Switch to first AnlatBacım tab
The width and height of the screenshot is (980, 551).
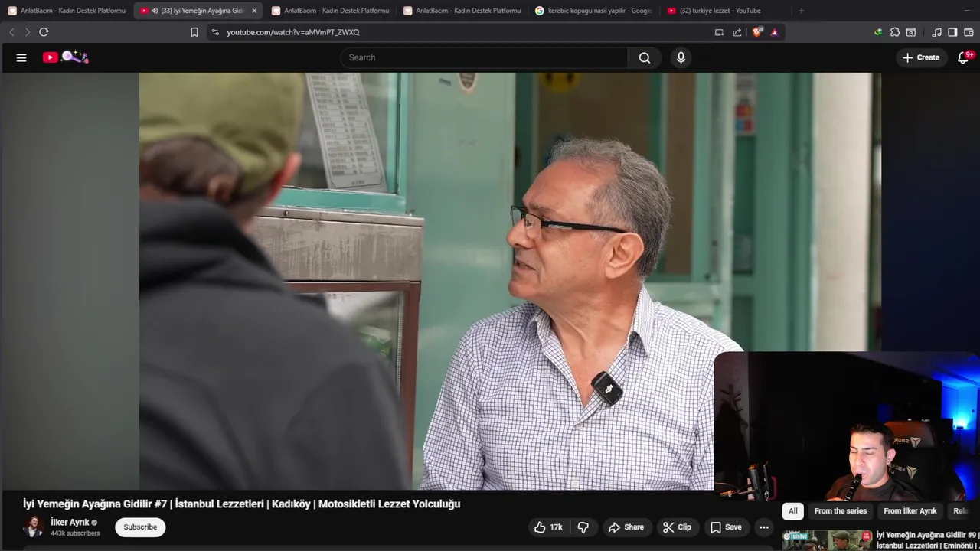click(x=67, y=11)
